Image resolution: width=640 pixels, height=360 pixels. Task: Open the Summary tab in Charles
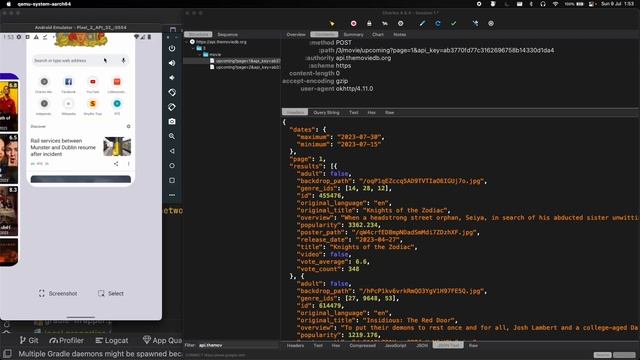(x=353, y=34)
